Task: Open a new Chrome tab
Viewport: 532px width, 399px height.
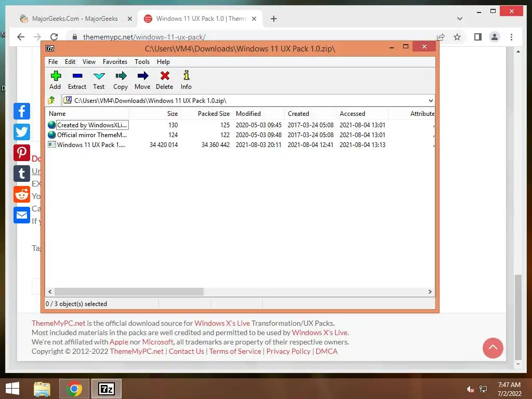Action: point(274,19)
